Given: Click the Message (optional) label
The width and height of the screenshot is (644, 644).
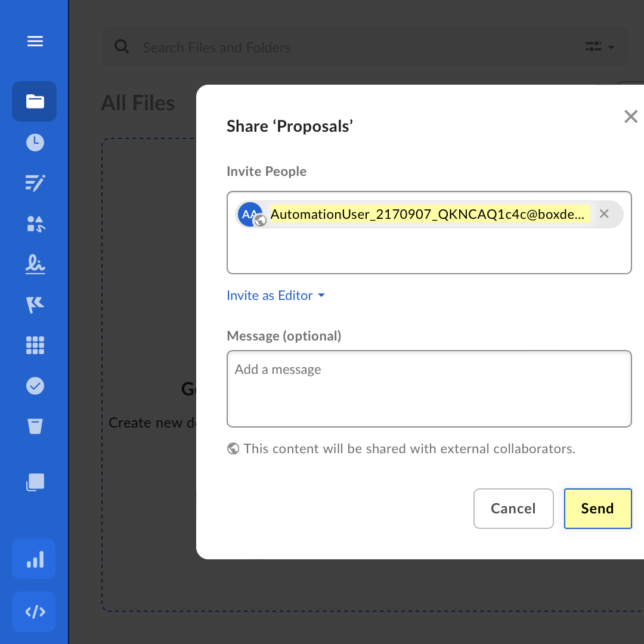Looking at the screenshot, I should point(284,336).
